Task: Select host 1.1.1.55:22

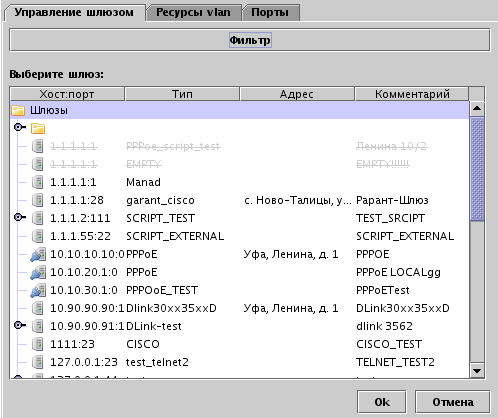Action: tap(80, 236)
